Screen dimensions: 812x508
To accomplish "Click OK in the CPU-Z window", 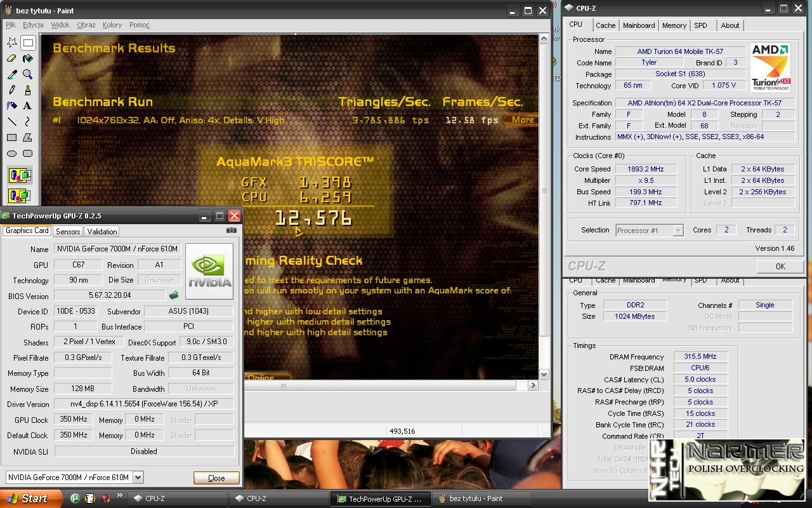I will point(780,267).
